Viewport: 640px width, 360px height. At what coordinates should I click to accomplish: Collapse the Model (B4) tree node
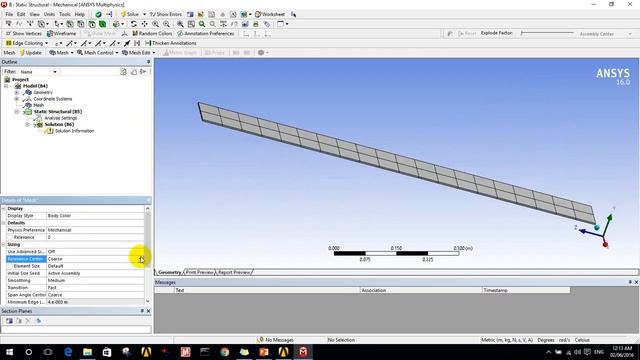coord(6,86)
